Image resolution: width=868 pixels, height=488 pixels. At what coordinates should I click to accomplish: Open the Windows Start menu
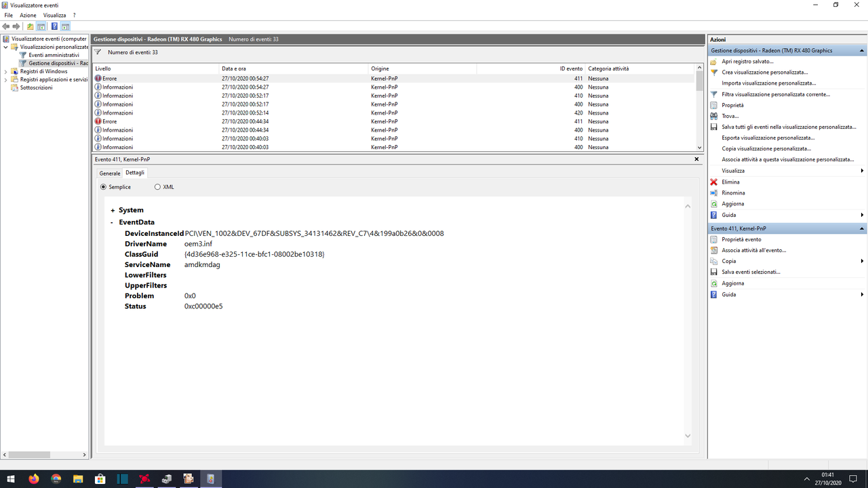pyautogui.click(x=11, y=479)
